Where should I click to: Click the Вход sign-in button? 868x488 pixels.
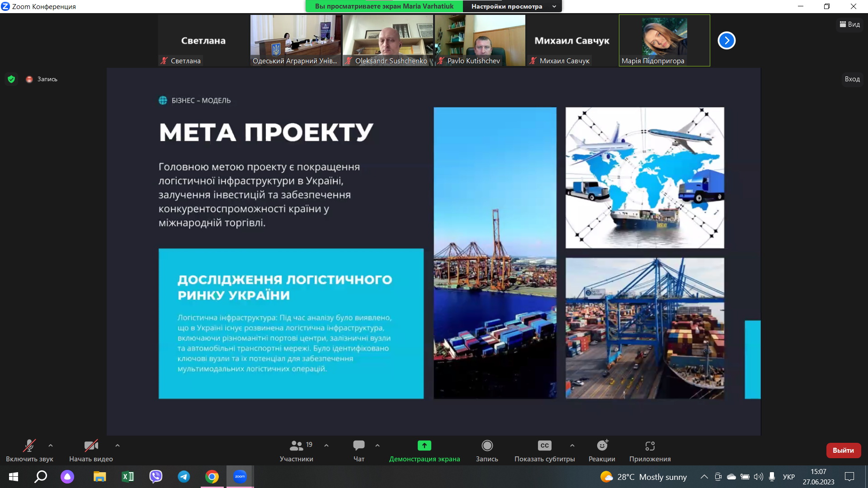pyautogui.click(x=852, y=79)
